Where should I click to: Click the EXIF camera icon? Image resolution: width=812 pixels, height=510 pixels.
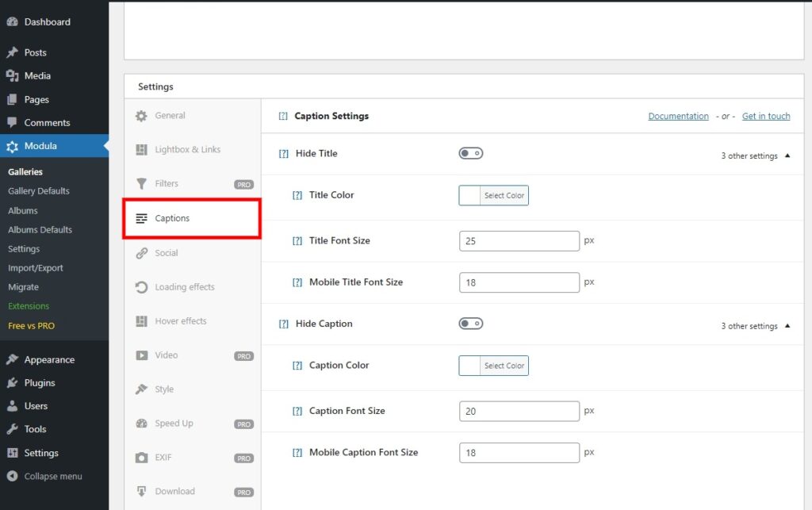(x=141, y=458)
